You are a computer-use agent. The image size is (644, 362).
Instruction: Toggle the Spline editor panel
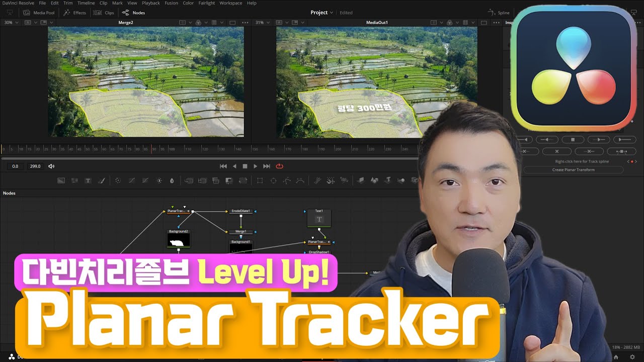click(499, 13)
